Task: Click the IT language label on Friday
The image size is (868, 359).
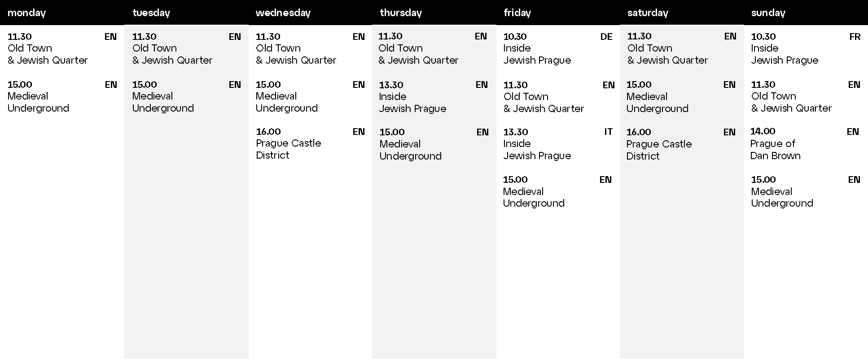Action: 608,132
